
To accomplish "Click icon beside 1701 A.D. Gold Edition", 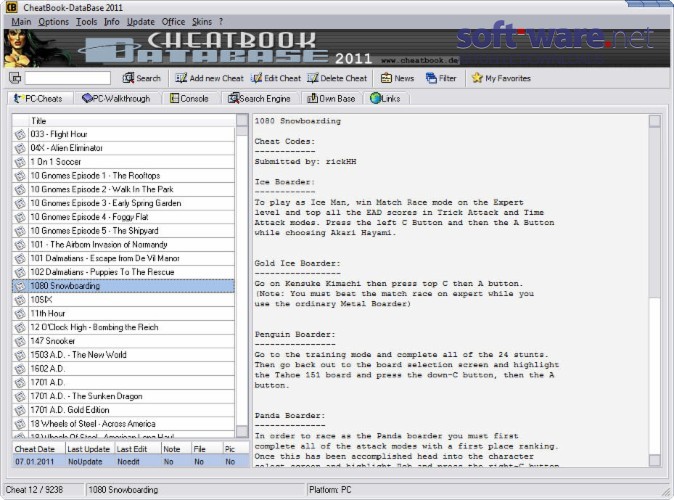I will (20, 411).
